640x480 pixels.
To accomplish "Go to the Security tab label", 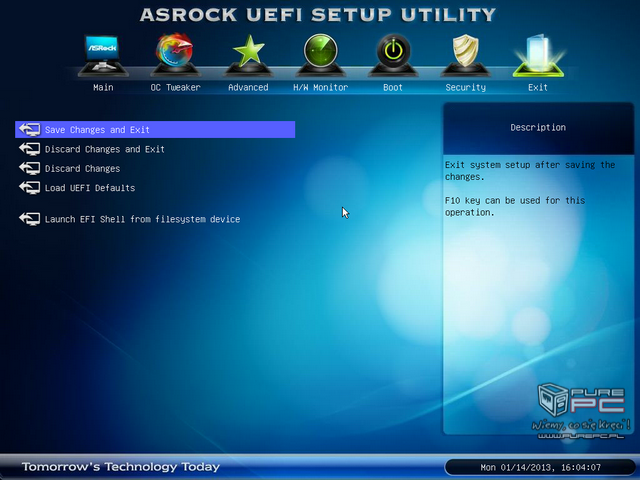I will 465,88.
